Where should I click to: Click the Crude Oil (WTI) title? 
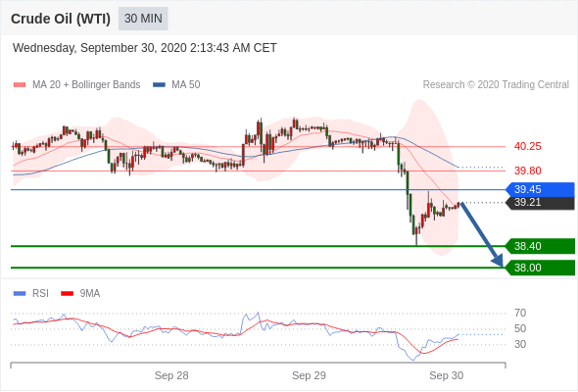coord(61,19)
